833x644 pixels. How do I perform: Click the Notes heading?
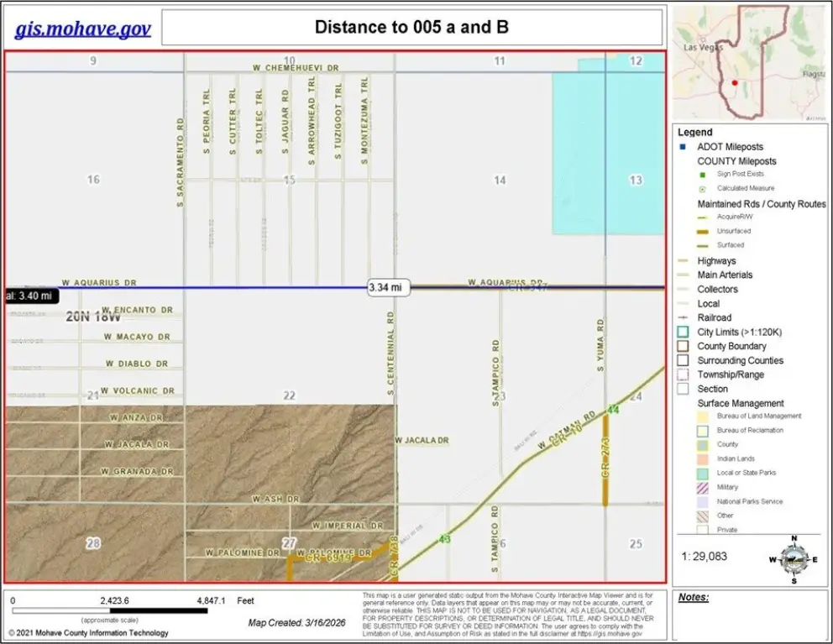694,598
